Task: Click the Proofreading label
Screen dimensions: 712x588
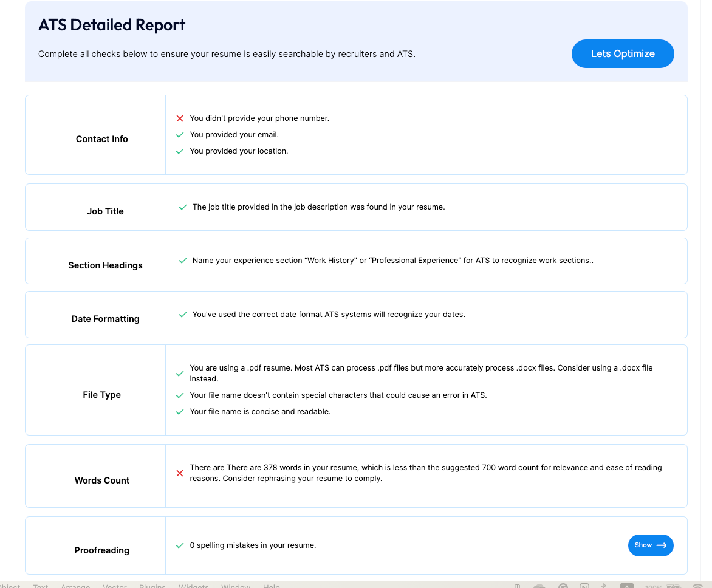Action: coord(101,550)
